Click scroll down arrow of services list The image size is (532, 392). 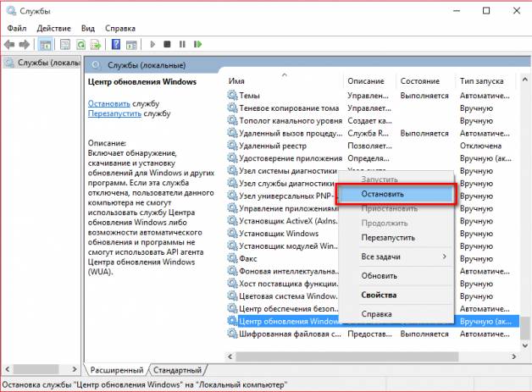524,345
